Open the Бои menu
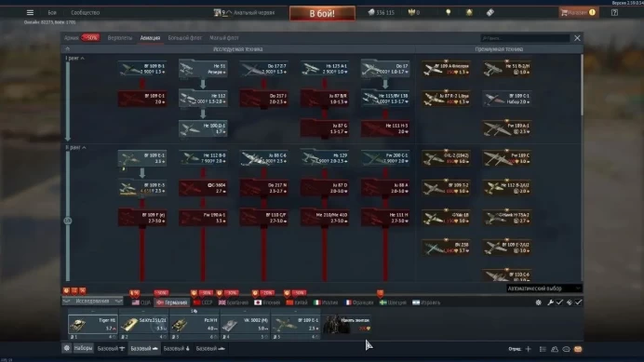This screenshot has height=362, width=644. coord(52,12)
